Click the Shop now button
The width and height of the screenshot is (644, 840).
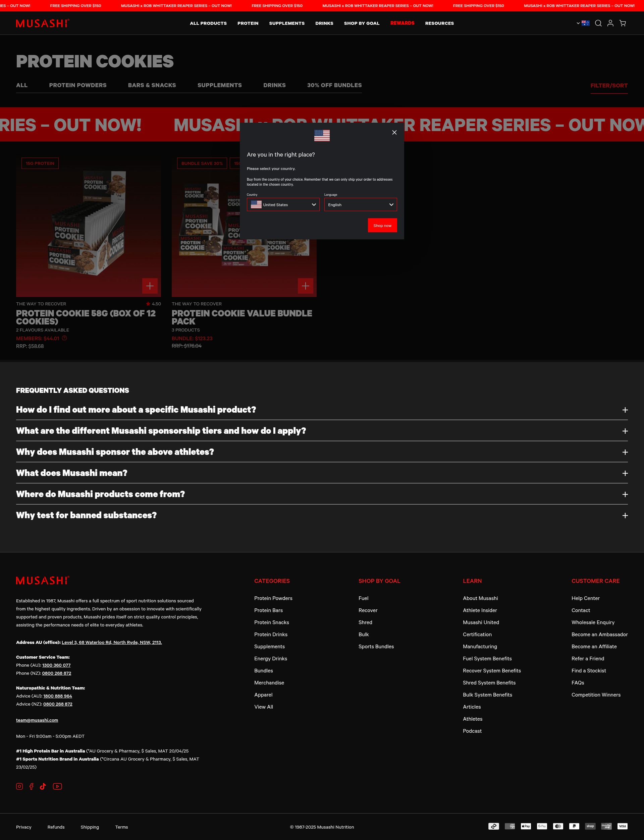382,225
